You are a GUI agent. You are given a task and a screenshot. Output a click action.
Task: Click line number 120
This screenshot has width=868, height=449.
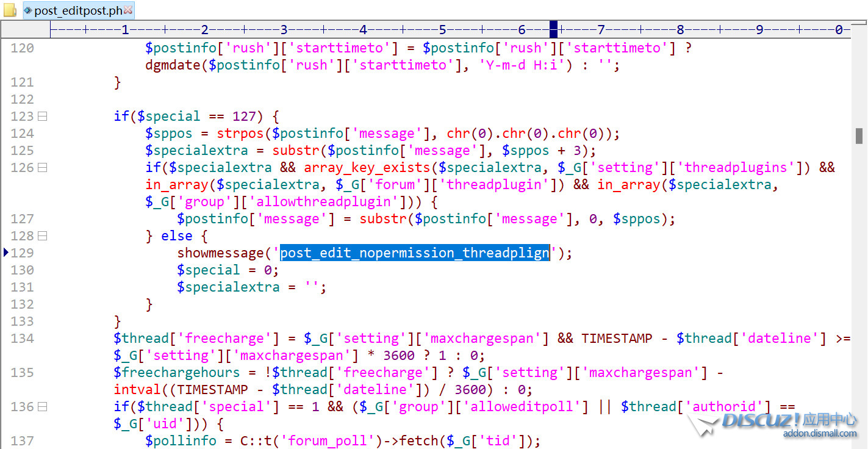(x=23, y=48)
